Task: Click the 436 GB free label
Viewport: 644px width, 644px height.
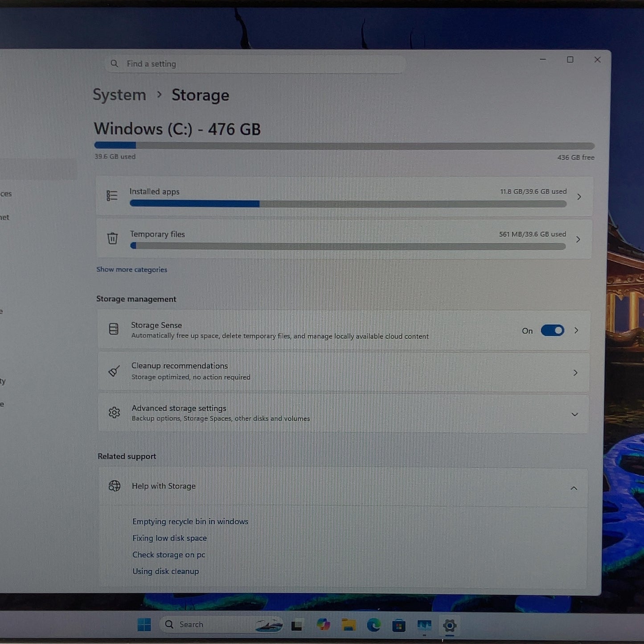Action: (x=576, y=157)
